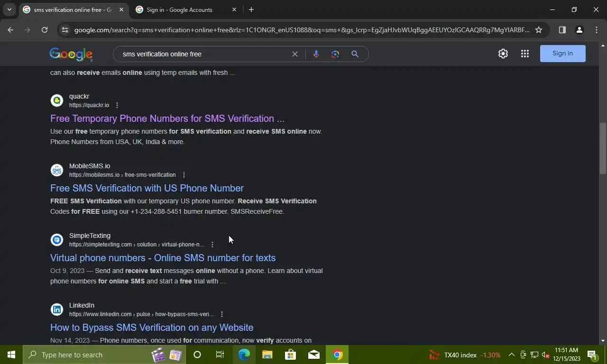The height and width of the screenshot is (364, 607).
Task: Open the Google apps grid
Action: pos(524,54)
